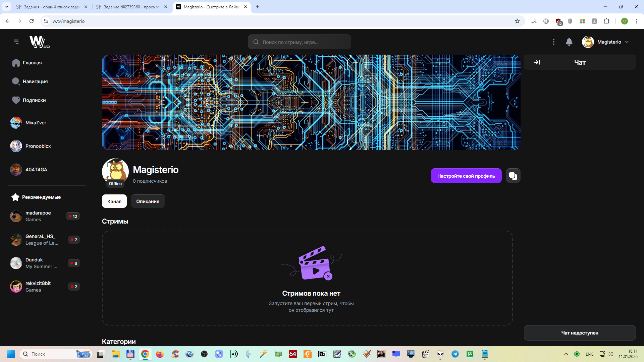Viewport: 644px width, 362px height.
Task: Switch to the Описание tab
Action: pyautogui.click(x=148, y=201)
